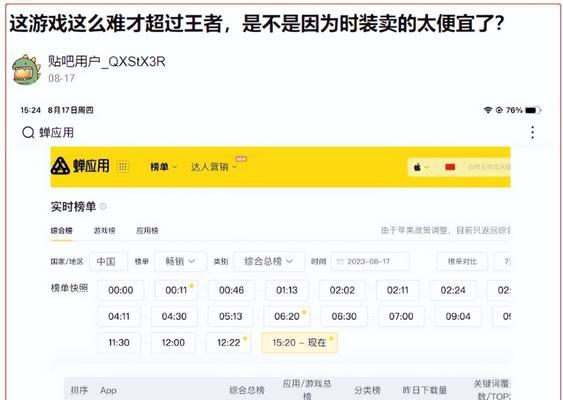Click the 蝉应用 logo
The width and height of the screenshot is (563, 400).
tap(80, 166)
